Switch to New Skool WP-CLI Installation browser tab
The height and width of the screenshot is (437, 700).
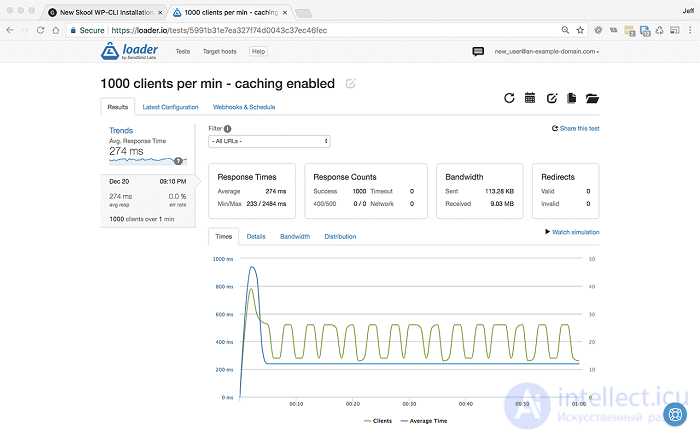[104, 12]
